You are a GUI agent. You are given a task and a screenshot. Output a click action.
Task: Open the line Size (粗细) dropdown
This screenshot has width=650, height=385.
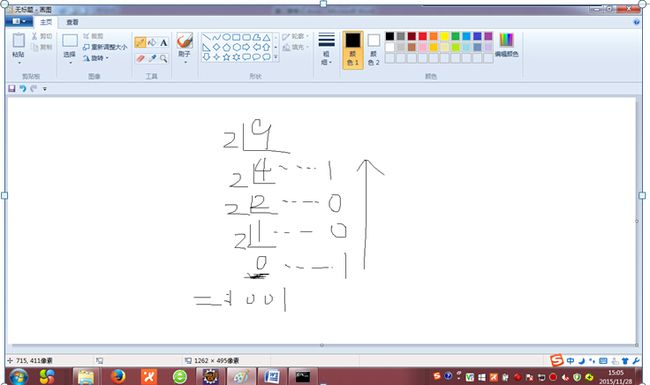tap(327, 49)
